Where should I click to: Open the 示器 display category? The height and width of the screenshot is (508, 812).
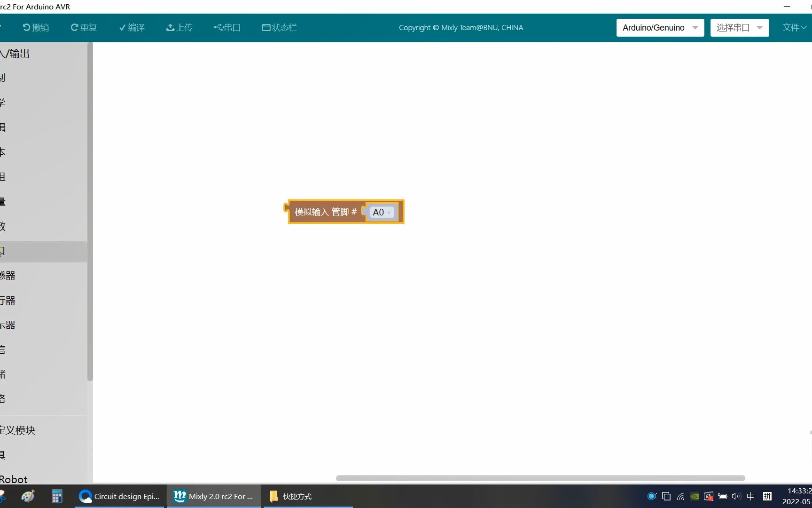(43, 325)
